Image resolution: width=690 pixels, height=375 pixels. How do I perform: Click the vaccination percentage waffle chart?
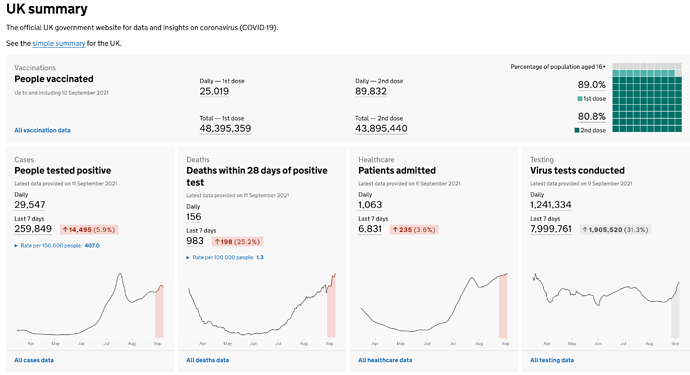click(x=647, y=97)
